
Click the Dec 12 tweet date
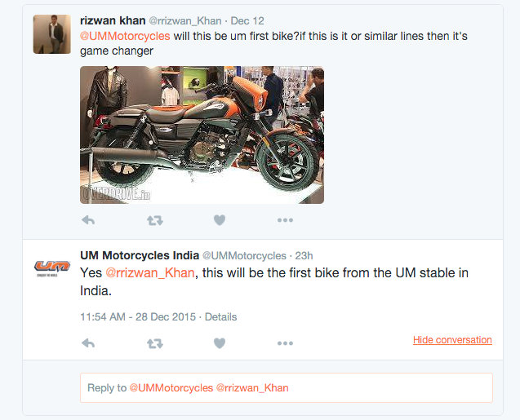[x=247, y=21]
